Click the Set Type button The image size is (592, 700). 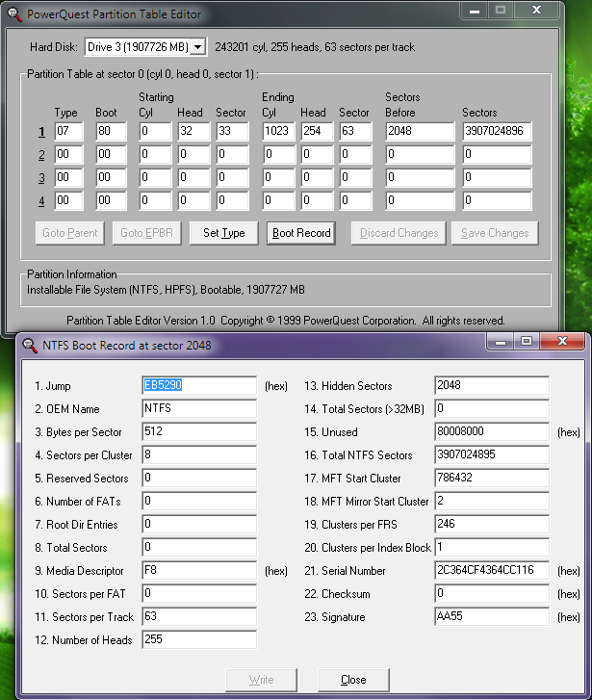[x=223, y=233]
